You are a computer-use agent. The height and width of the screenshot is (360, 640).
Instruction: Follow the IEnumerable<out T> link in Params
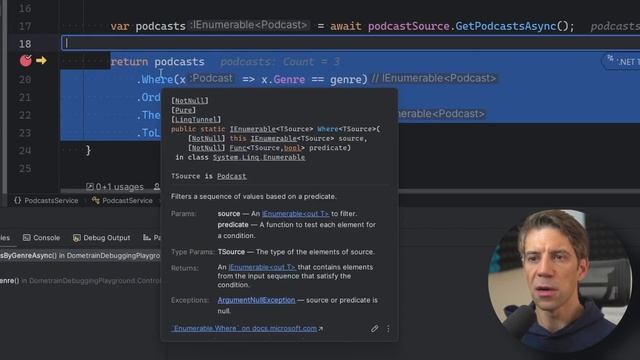pos(296,213)
